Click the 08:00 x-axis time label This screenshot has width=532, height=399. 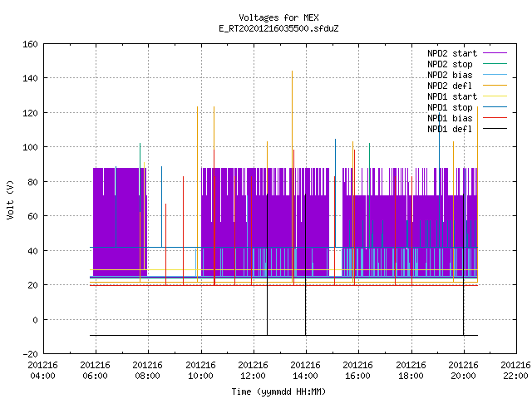click(148, 376)
